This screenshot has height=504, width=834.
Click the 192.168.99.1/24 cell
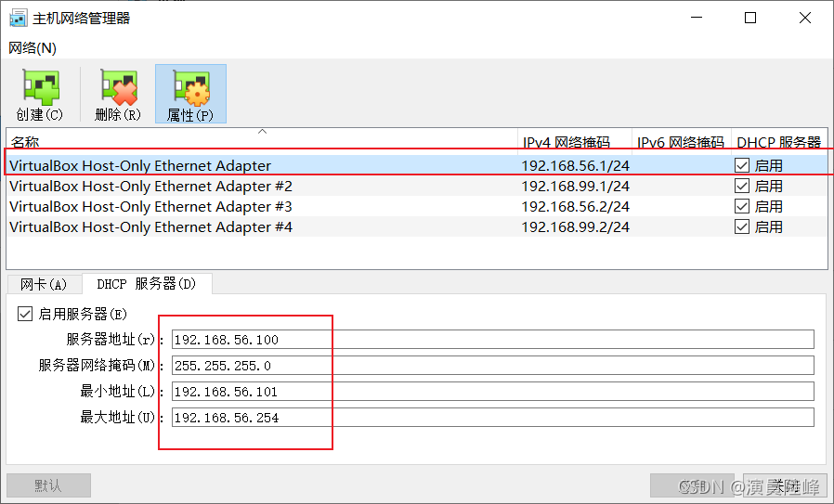tap(576, 186)
